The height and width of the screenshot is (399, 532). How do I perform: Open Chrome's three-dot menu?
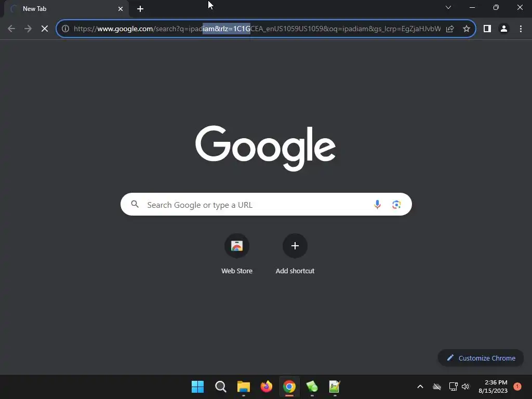click(x=521, y=29)
